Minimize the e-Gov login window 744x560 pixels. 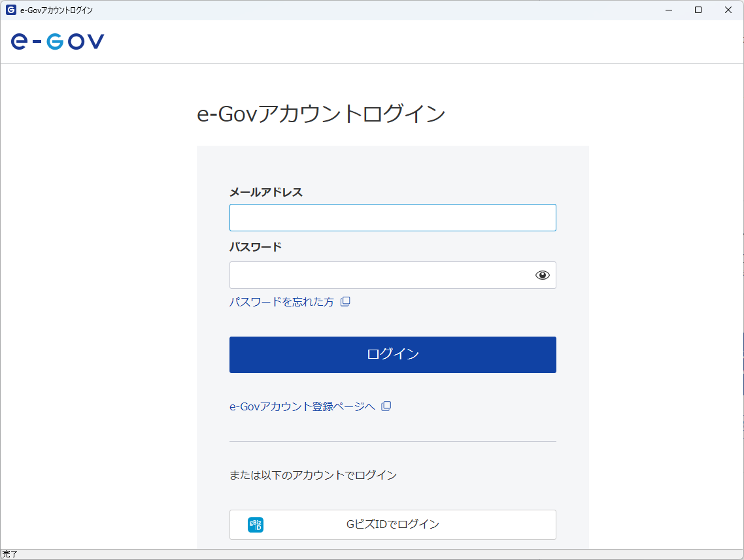point(668,10)
